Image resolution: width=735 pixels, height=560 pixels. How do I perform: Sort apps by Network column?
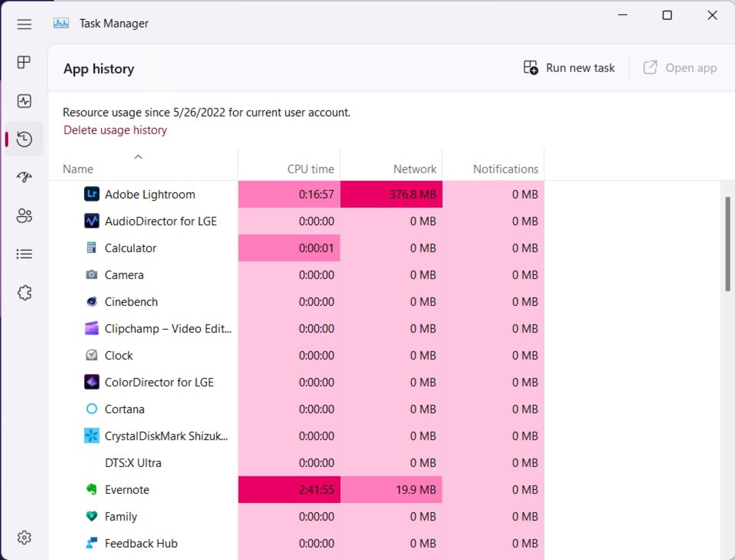415,169
